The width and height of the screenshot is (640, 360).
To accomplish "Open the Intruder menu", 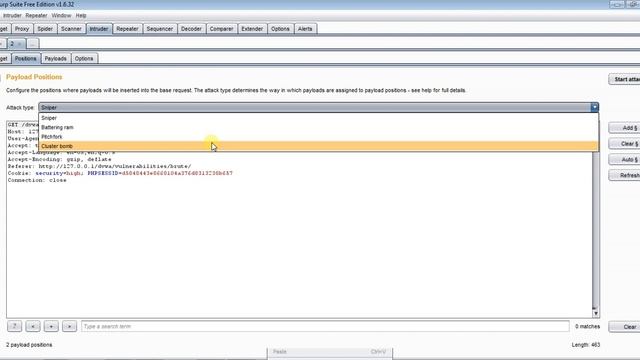I will tap(12, 16).
